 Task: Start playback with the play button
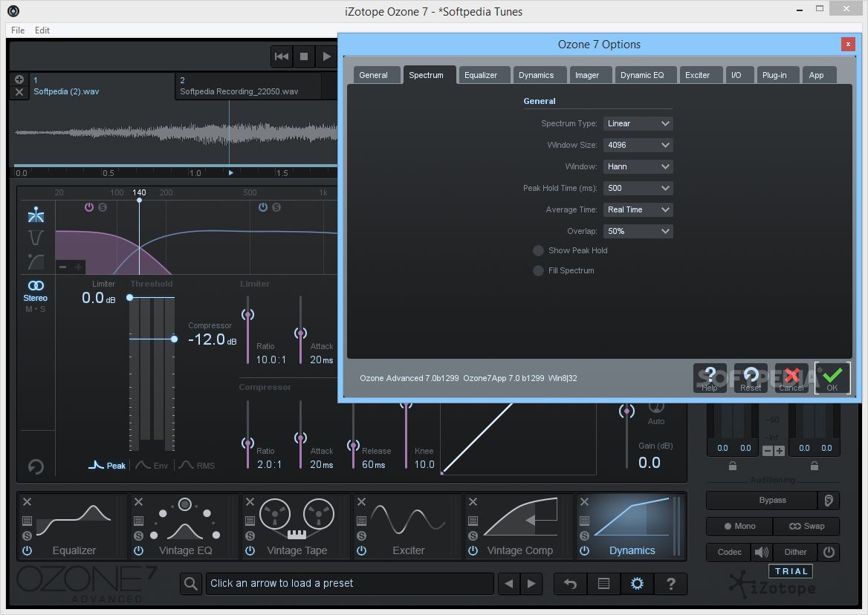pyautogui.click(x=326, y=56)
